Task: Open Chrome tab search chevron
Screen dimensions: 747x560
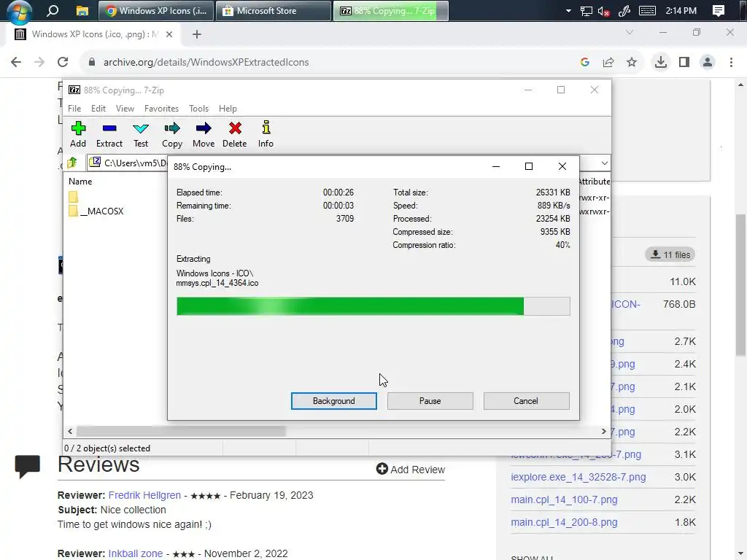Action: coord(630,32)
